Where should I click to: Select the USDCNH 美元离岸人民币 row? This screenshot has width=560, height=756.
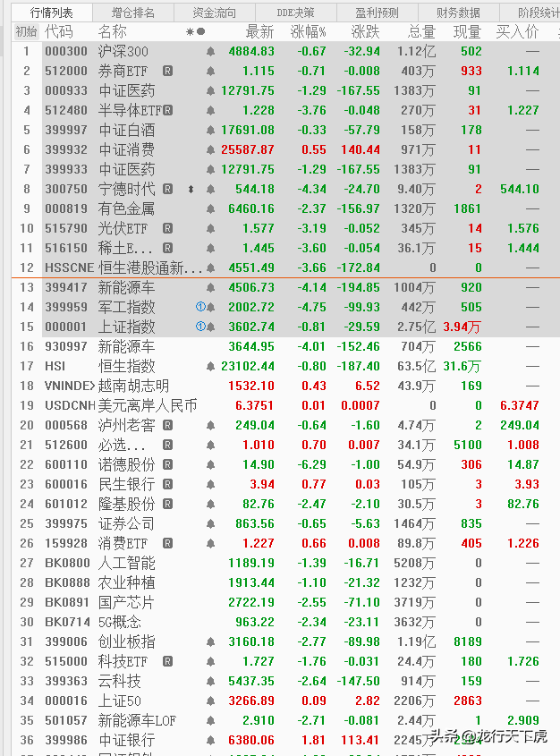click(285, 405)
